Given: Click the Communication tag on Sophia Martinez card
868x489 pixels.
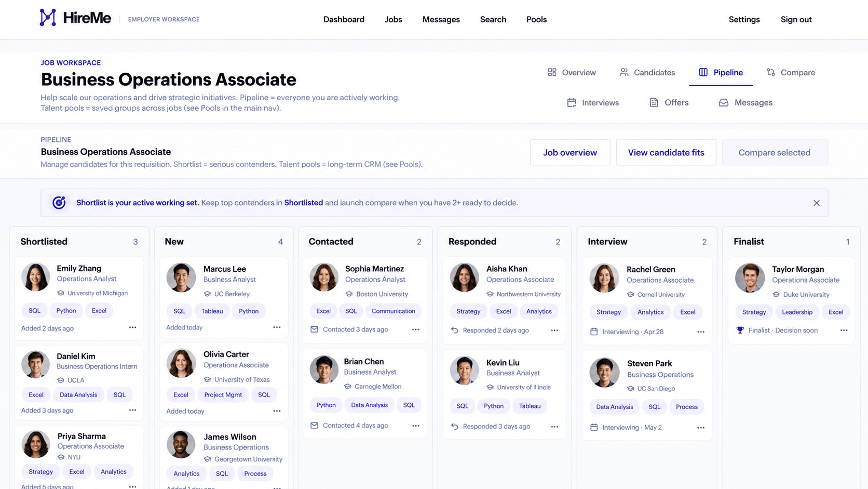Looking at the screenshot, I should tap(393, 311).
